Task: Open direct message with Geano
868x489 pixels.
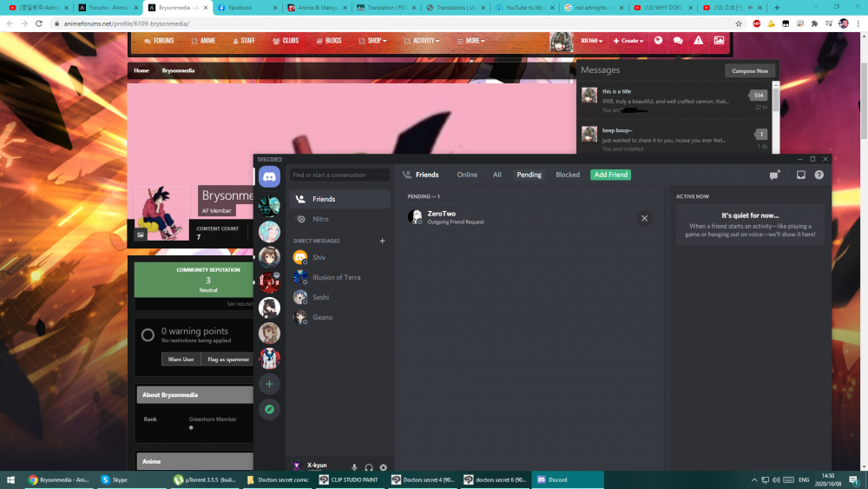Action: (x=339, y=317)
